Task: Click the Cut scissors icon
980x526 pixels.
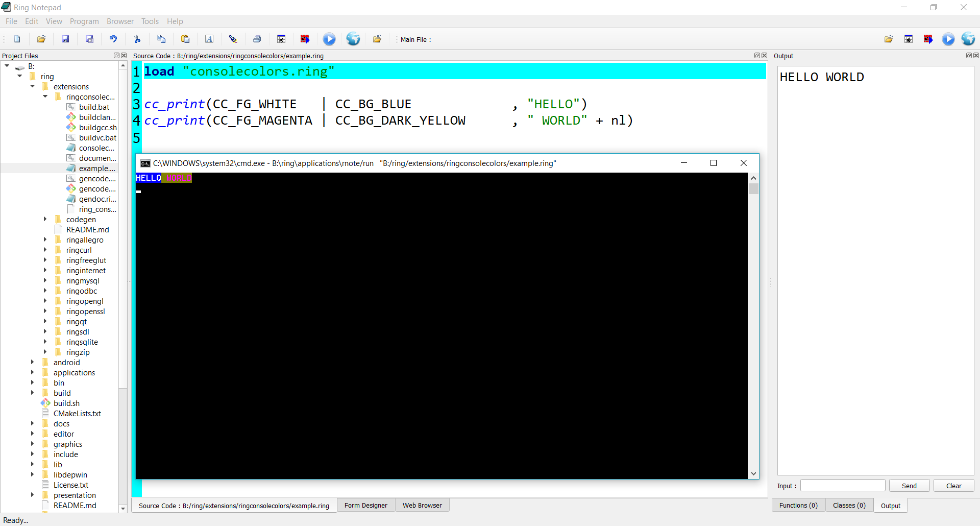Action: [137, 39]
